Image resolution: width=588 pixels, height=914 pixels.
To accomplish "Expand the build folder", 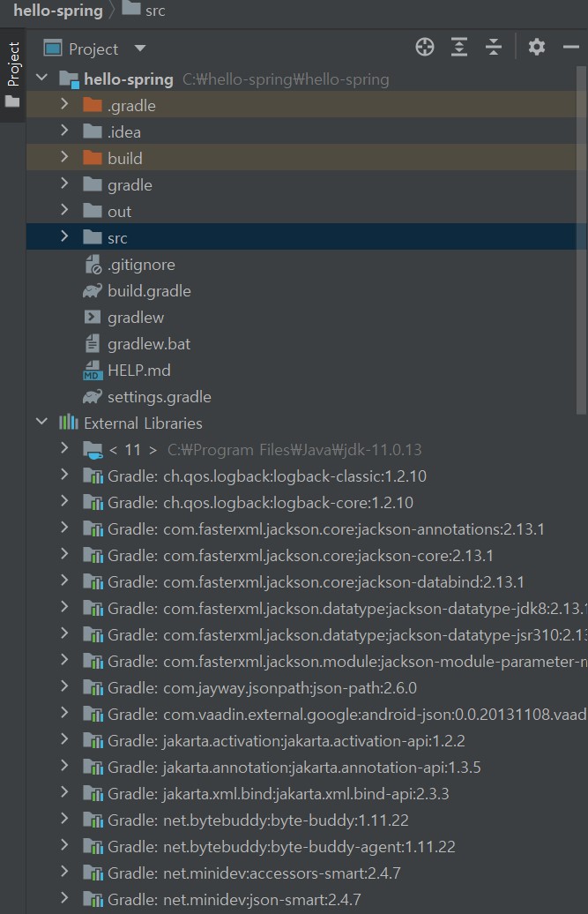I will pyautogui.click(x=64, y=157).
